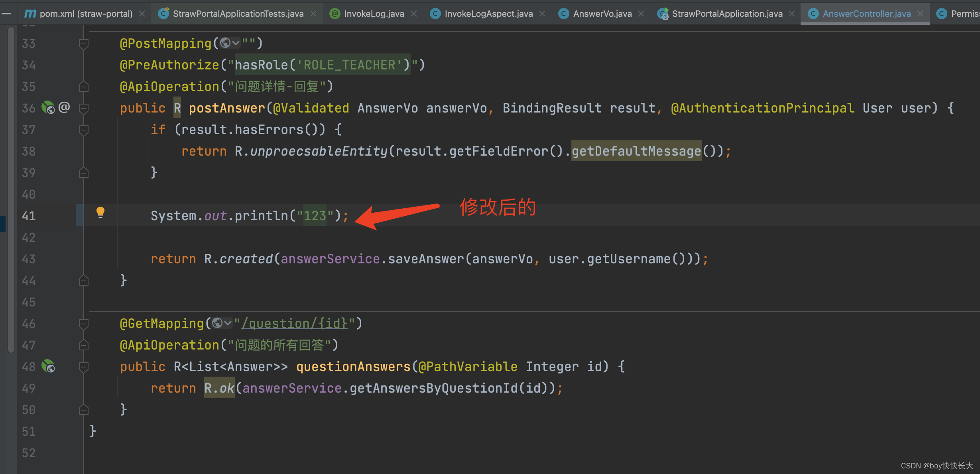
Task: Click the Spring endpoint gutter icon on line 36
Action: click(x=48, y=107)
